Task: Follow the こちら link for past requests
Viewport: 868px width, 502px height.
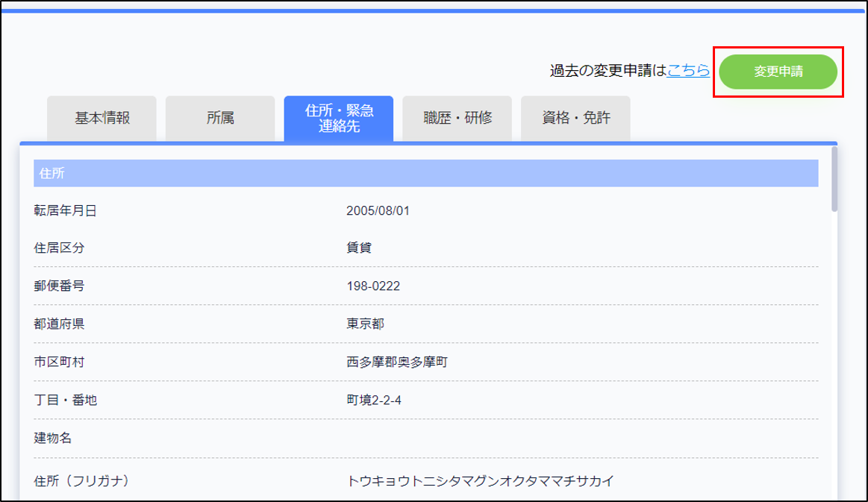Action: click(x=688, y=71)
